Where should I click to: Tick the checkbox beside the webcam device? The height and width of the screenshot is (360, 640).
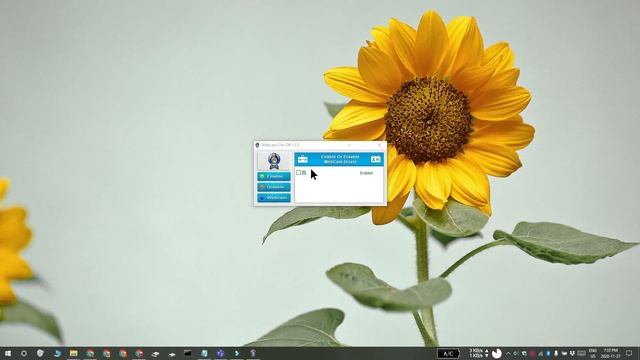point(298,173)
